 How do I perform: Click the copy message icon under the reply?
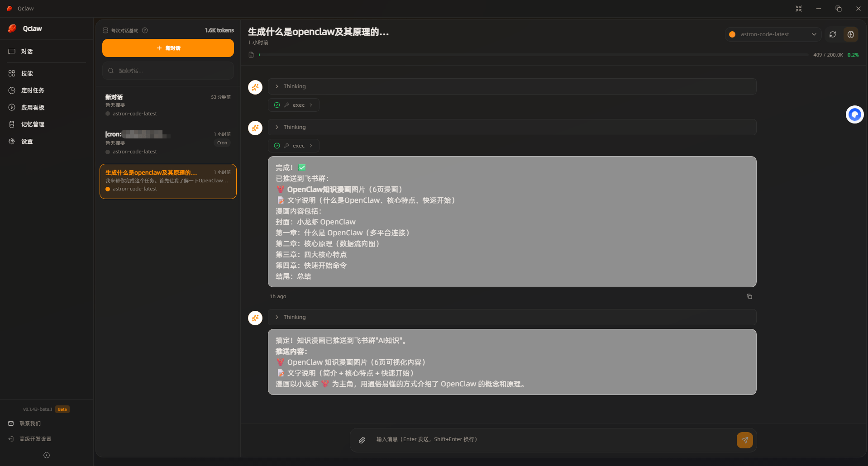click(x=749, y=296)
